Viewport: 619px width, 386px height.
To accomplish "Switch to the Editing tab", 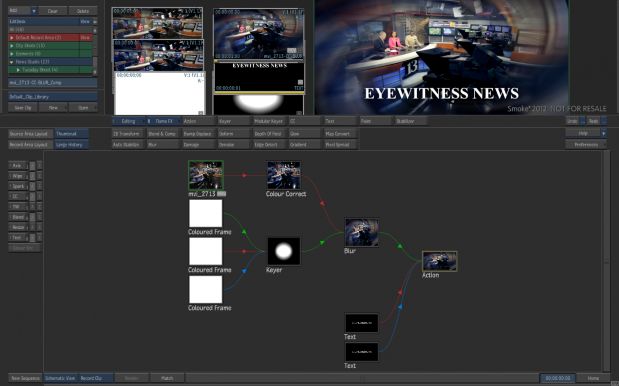I will coord(128,121).
